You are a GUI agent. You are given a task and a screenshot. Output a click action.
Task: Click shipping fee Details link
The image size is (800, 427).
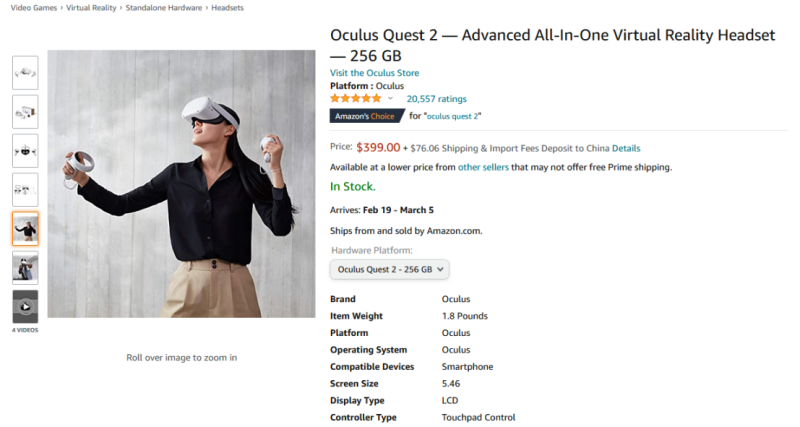(x=626, y=148)
